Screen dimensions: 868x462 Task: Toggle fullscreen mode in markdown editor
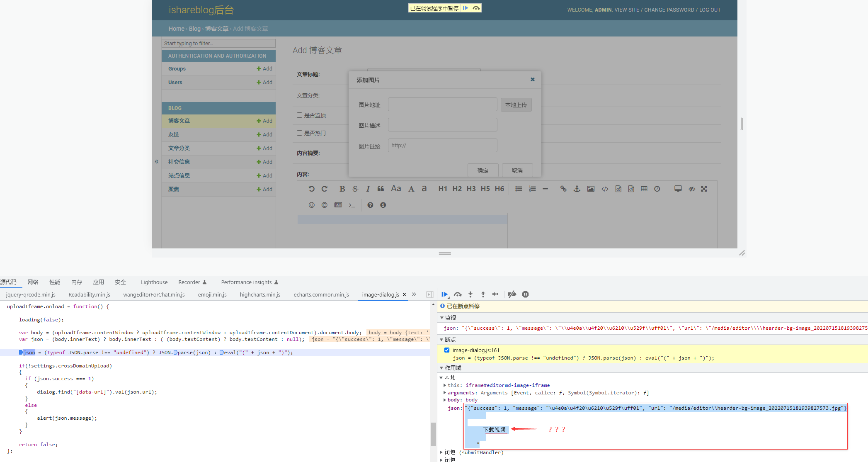coord(704,189)
